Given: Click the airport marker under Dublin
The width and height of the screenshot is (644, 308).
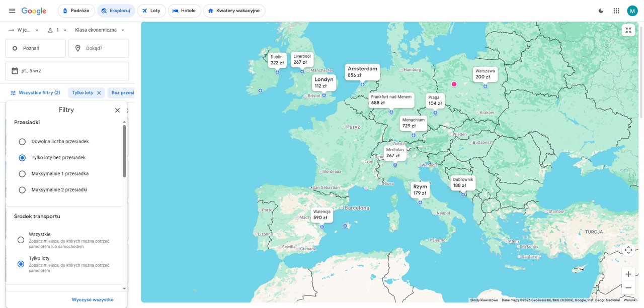Looking at the screenshot, I should [x=277, y=72].
